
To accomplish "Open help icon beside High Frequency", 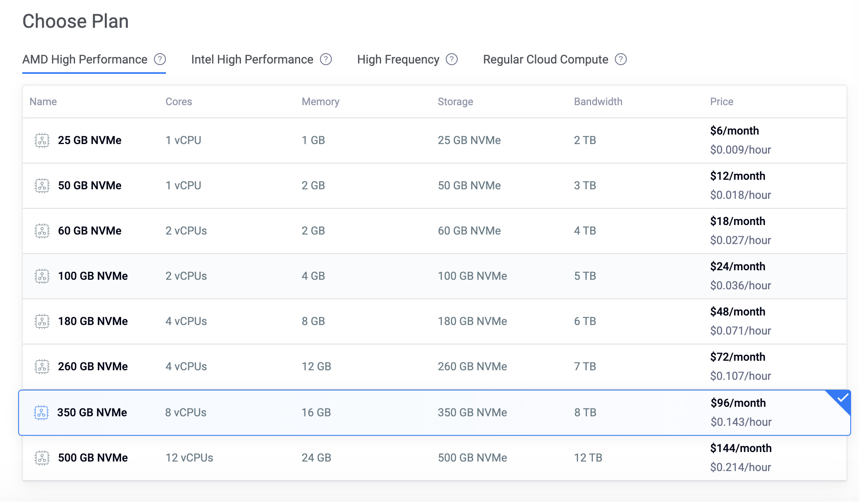I will click(452, 60).
